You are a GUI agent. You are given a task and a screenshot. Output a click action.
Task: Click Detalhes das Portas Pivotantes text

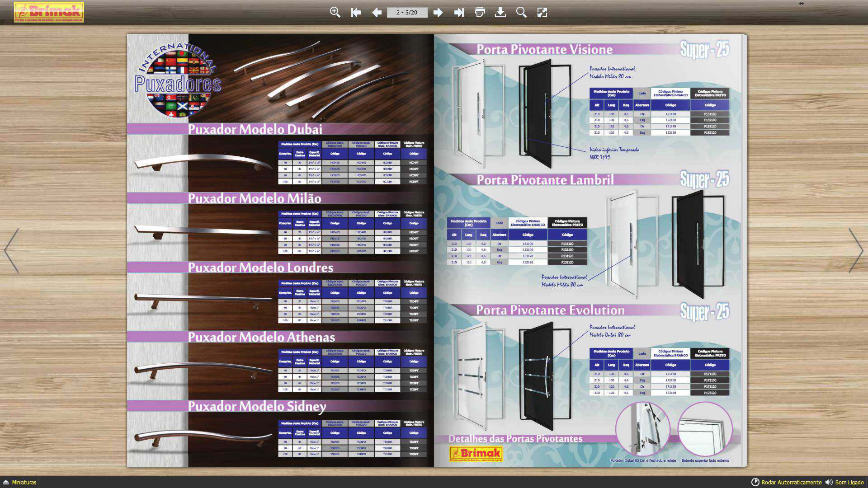pyautogui.click(x=515, y=438)
